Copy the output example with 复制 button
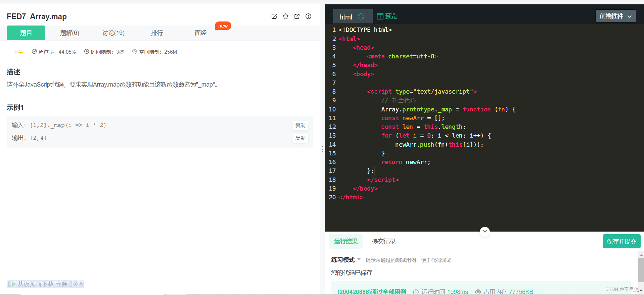This screenshot has width=644, height=295. (301, 138)
